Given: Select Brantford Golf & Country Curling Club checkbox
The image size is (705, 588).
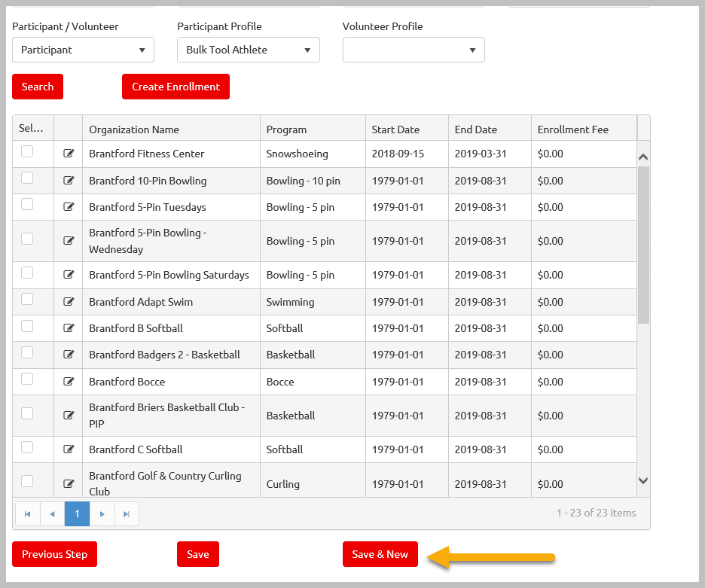Looking at the screenshot, I should pyautogui.click(x=27, y=481).
